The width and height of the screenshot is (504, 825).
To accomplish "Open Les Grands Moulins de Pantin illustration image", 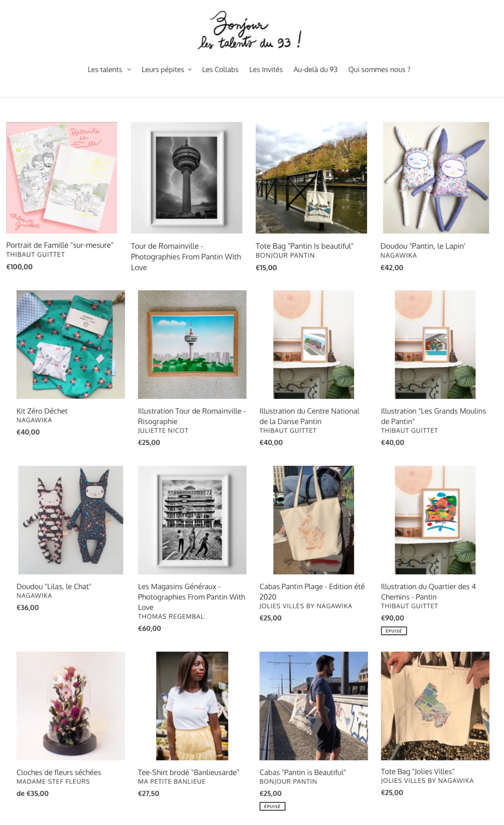I will 435,344.
